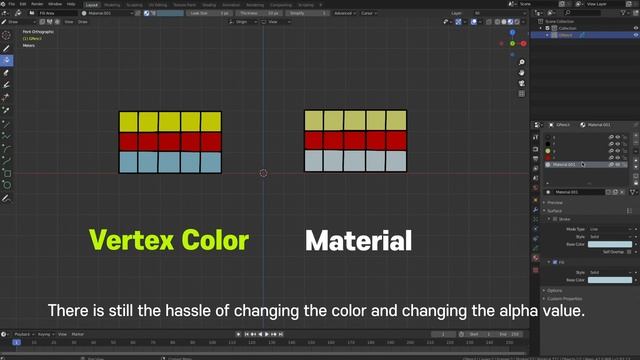Open the Tool properties tab icon

(536, 138)
